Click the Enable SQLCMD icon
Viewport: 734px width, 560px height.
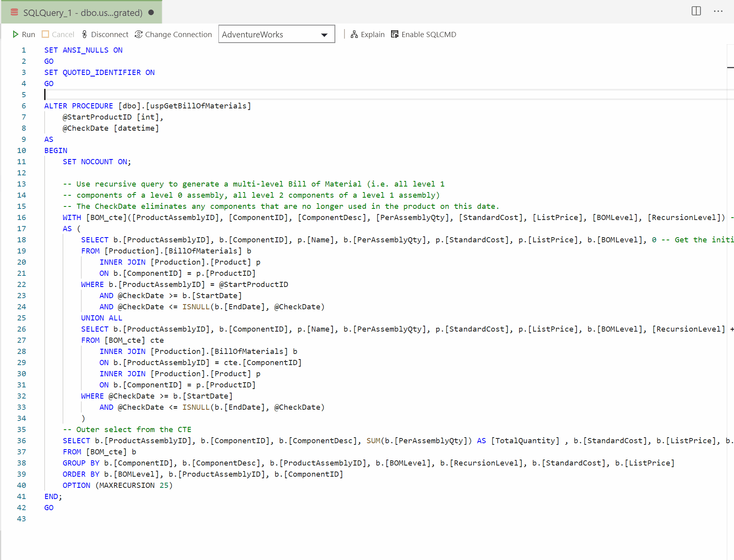click(x=394, y=34)
